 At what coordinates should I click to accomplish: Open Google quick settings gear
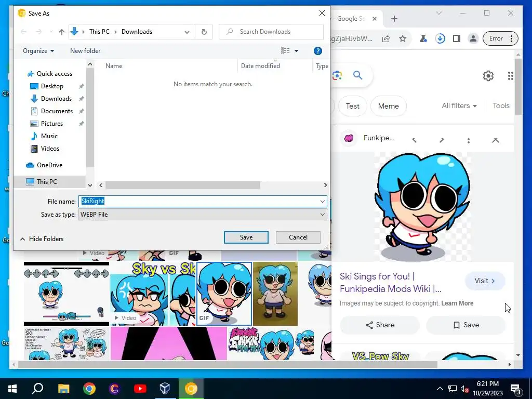[488, 76]
